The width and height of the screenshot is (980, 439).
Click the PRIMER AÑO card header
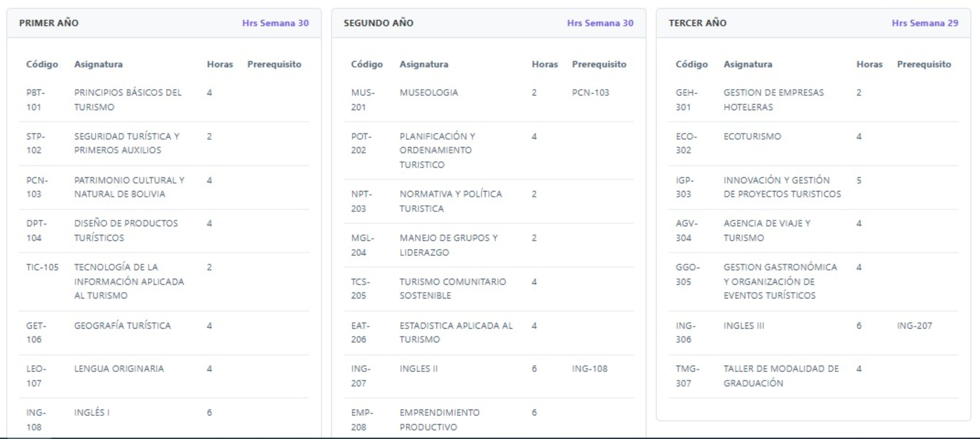pyautogui.click(x=49, y=23)
